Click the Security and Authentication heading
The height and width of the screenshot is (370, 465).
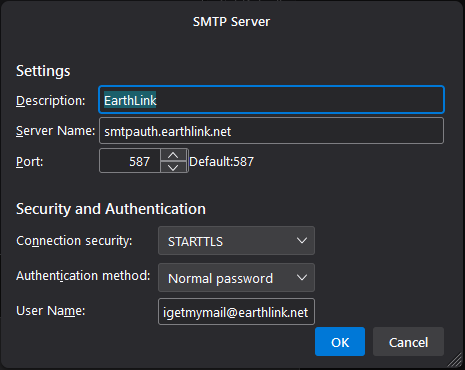[111, 209]
